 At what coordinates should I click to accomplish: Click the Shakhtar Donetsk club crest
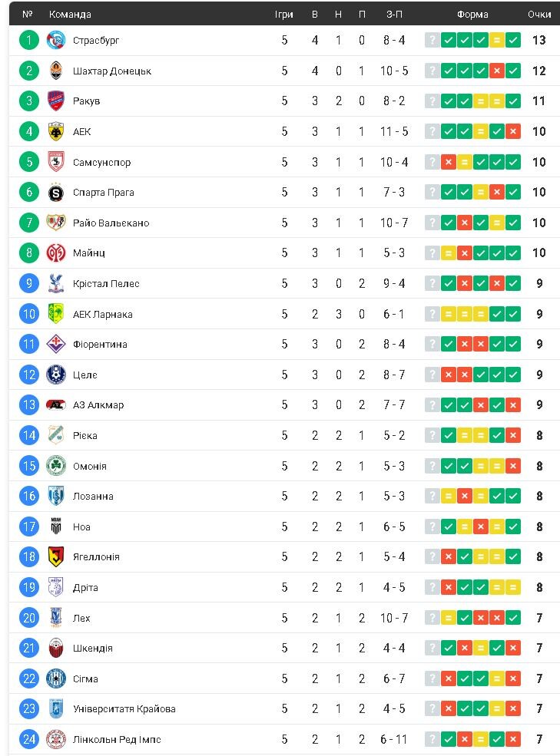56,71
